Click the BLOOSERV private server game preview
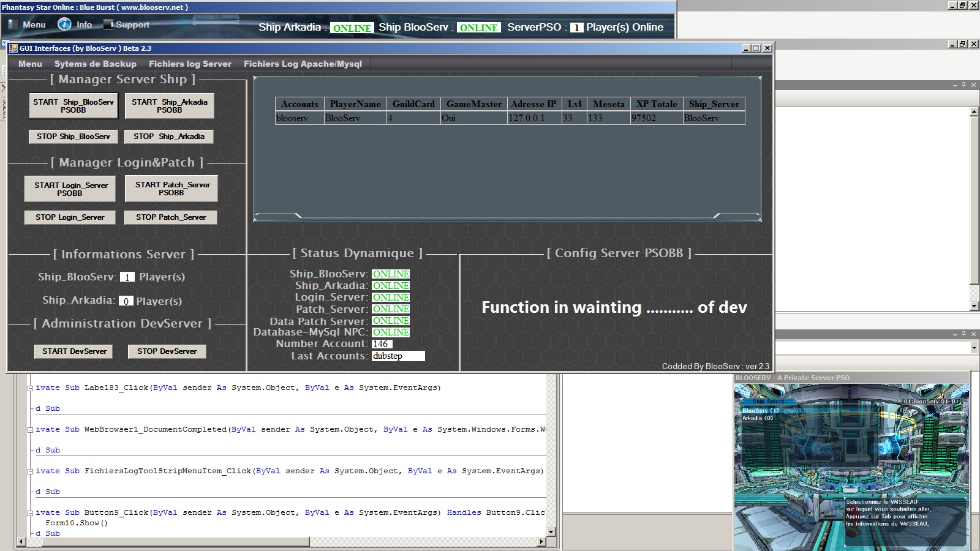Screen dimensions: 980x551 point(851,467)
